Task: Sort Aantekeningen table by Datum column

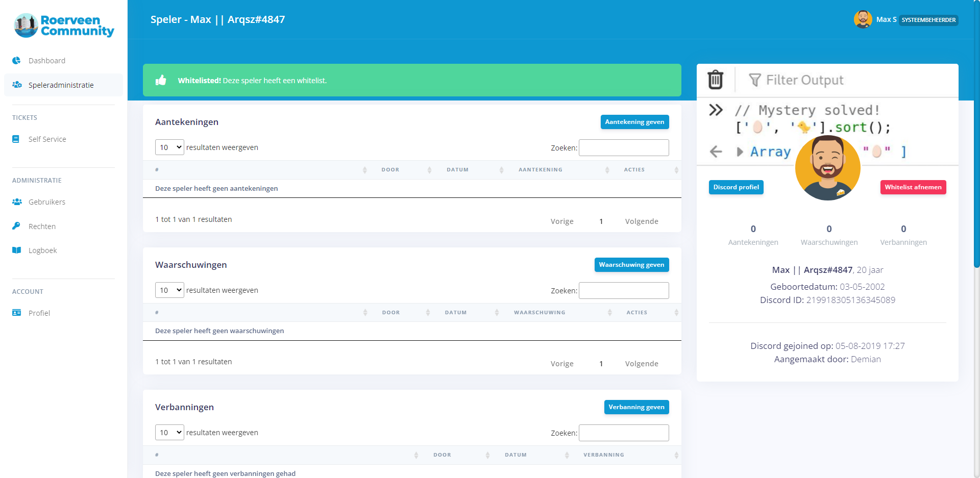Action: (457, 170)
